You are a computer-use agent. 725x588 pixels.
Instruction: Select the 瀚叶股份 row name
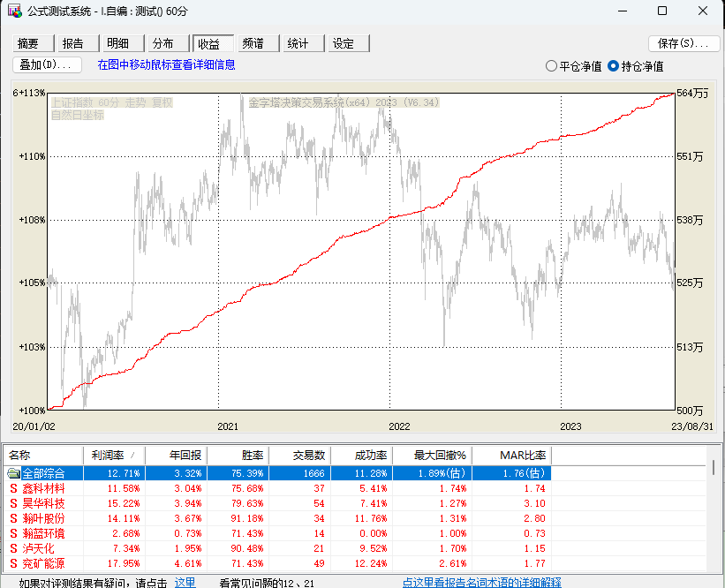[44, 518]
